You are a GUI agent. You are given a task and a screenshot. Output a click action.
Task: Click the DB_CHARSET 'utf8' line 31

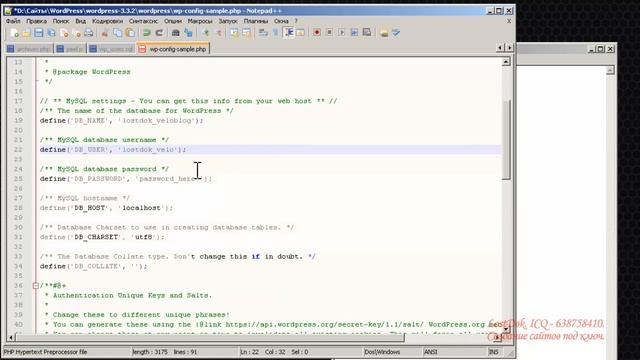(x=102, y=237)
